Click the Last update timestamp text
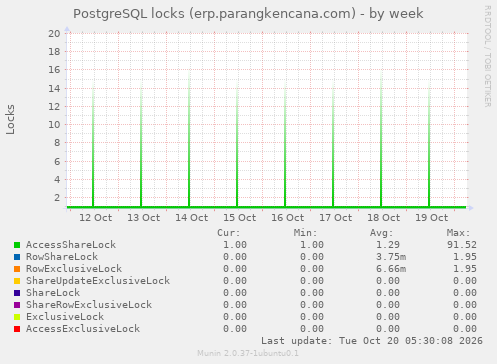This screenshot has height=364, width=497. click(372, 341)
